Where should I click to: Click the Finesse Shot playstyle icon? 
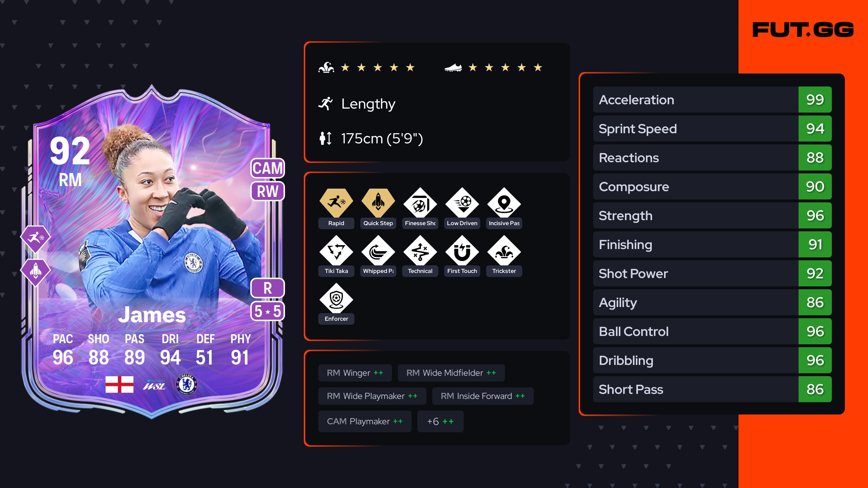[420, 202]
